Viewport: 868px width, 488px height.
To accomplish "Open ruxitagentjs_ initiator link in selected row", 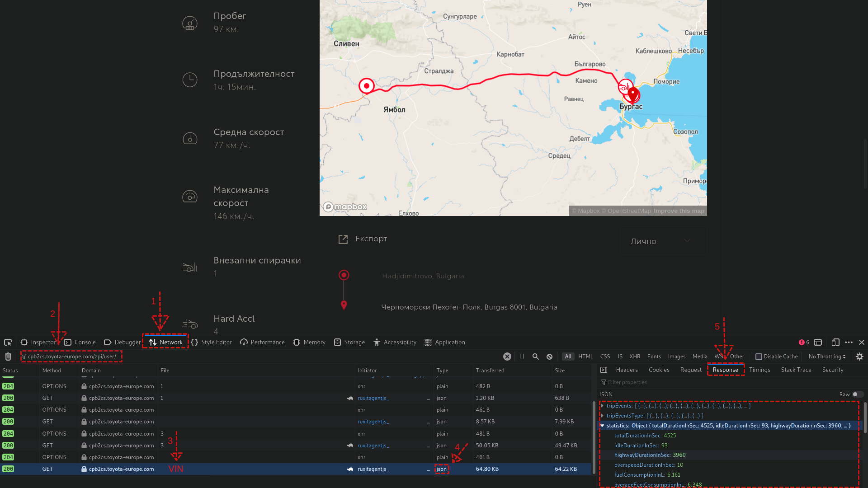I will [x=373, y=469].
